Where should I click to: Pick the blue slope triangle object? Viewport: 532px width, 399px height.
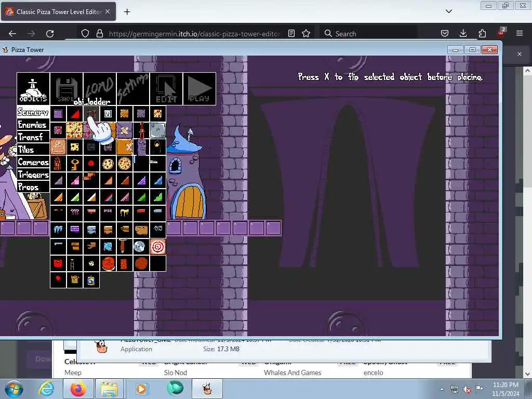pos(158,180)
